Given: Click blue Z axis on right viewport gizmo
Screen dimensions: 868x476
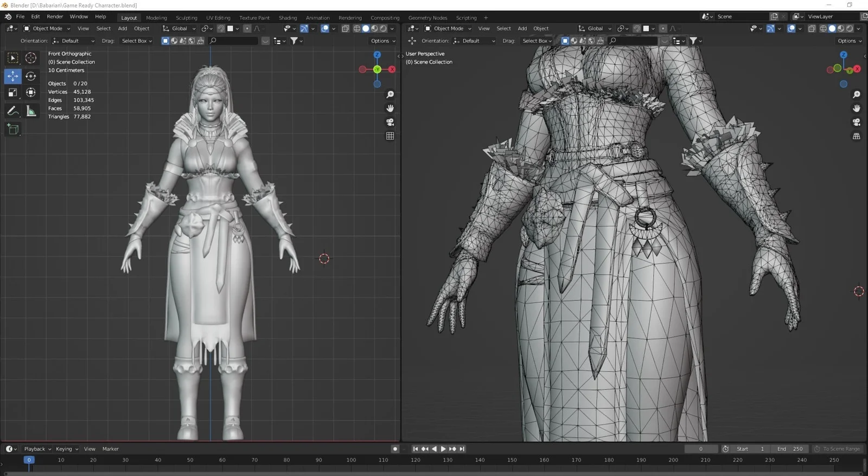Looking at the screenshot, I should (844, 55).
